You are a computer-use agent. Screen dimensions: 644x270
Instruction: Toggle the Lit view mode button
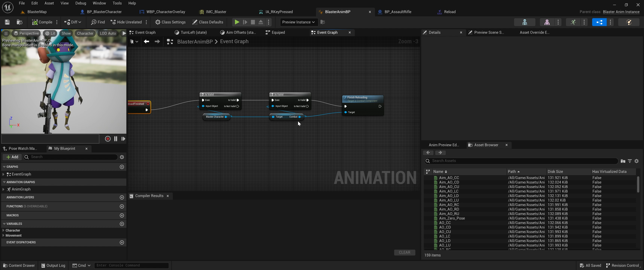50,33
